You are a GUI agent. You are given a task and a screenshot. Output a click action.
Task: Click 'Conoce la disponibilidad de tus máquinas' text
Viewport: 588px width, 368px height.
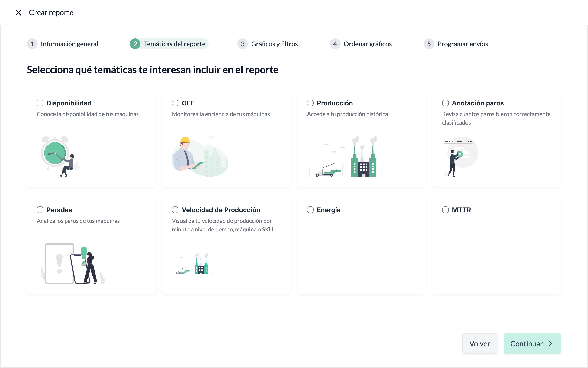(88, 114)
